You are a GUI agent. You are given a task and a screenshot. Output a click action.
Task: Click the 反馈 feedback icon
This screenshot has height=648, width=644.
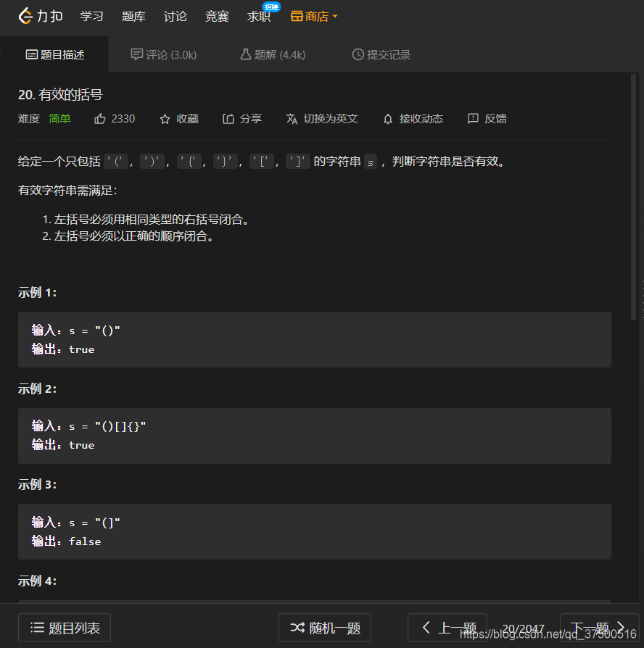click(x=473, y=118)
